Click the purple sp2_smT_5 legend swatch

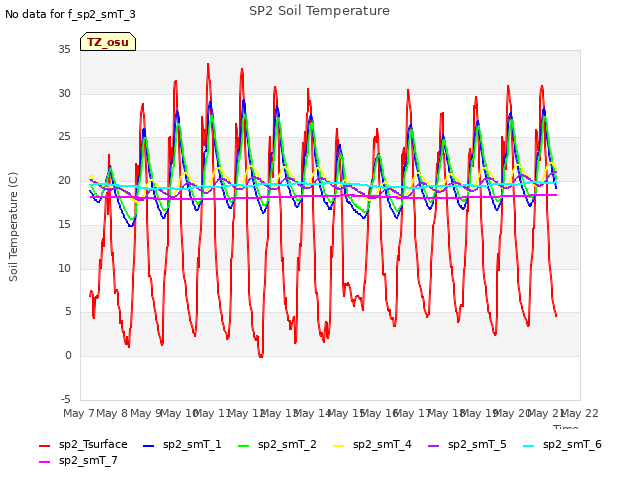click(433, 446)
